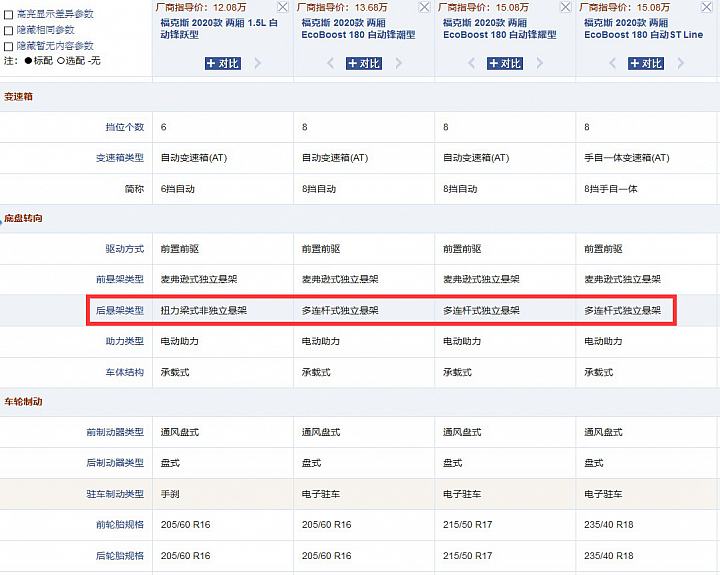The image size is (720, 575).
Task: Click the 车体结构 parameter label
Action: coord(124,372)
